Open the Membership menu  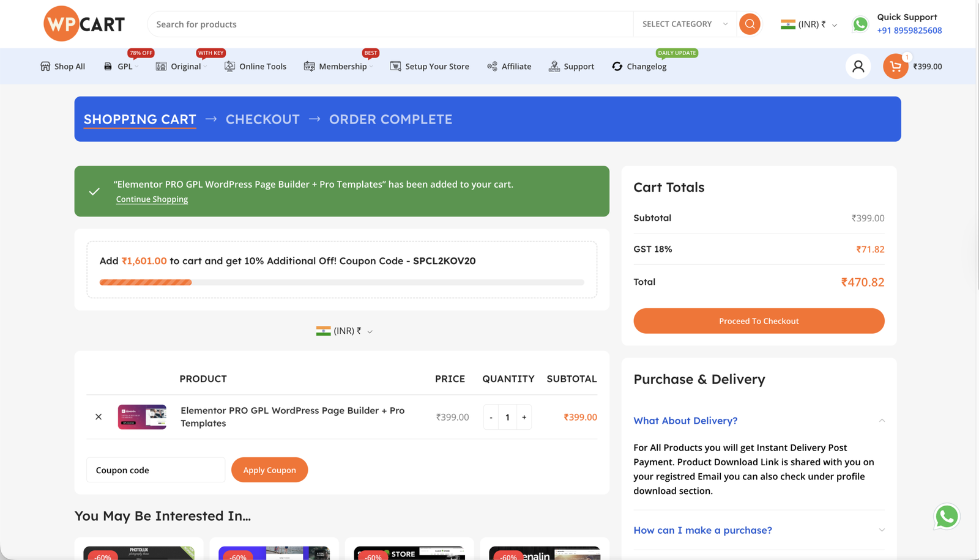pos(342,67)
